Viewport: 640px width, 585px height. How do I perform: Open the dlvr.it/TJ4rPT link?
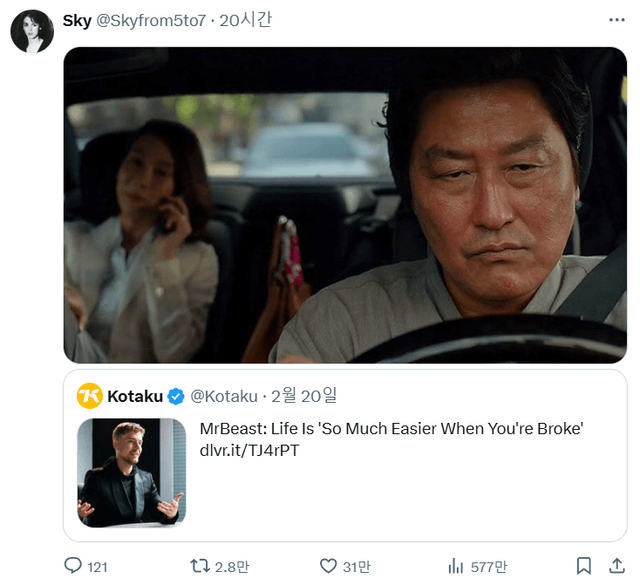(x=249, y=451)
